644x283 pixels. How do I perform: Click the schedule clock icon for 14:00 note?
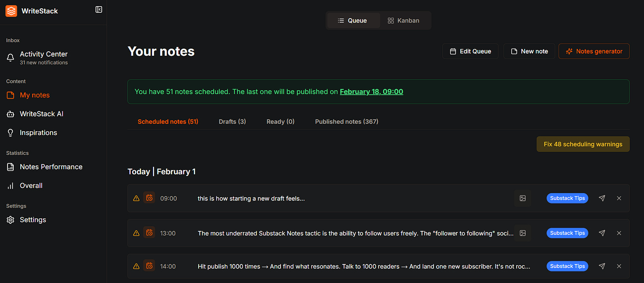point(149,266)
